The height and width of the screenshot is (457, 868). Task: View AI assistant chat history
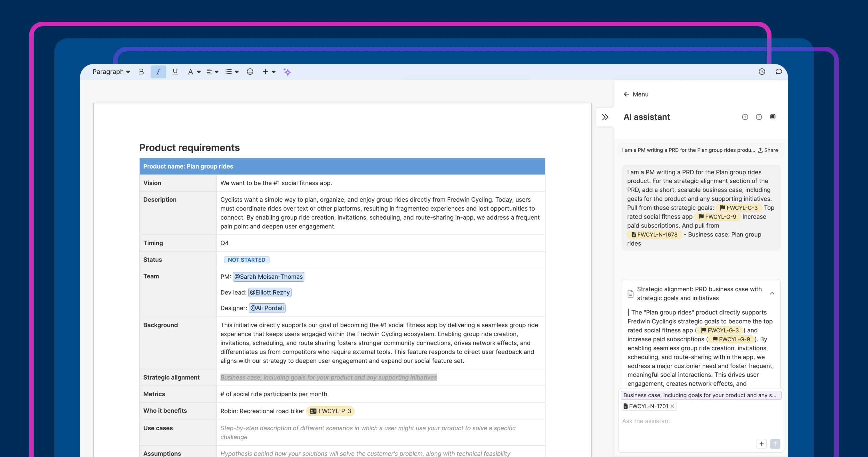[x=759, y=117]
